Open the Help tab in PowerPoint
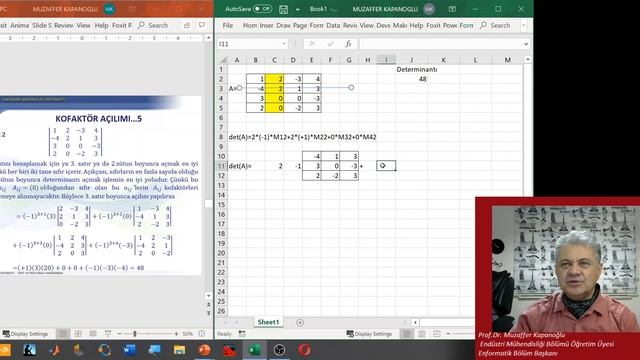This screenshot has width=640, height=360. point(101,25)
